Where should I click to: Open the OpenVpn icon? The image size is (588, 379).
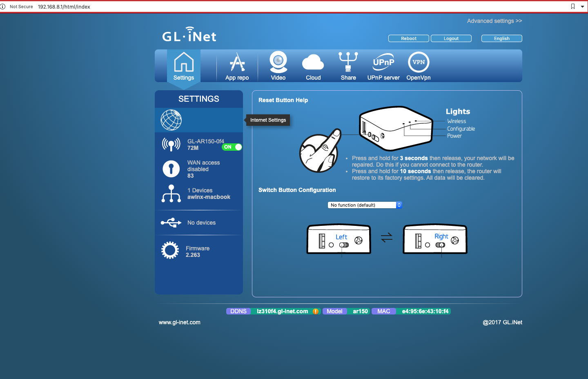(x=419, y=62)
